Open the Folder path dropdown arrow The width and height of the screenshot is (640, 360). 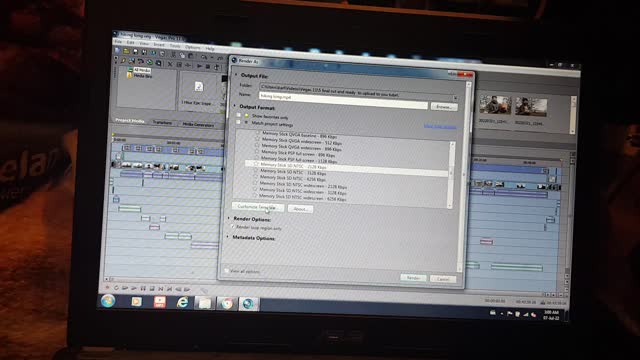pos(455,98)
